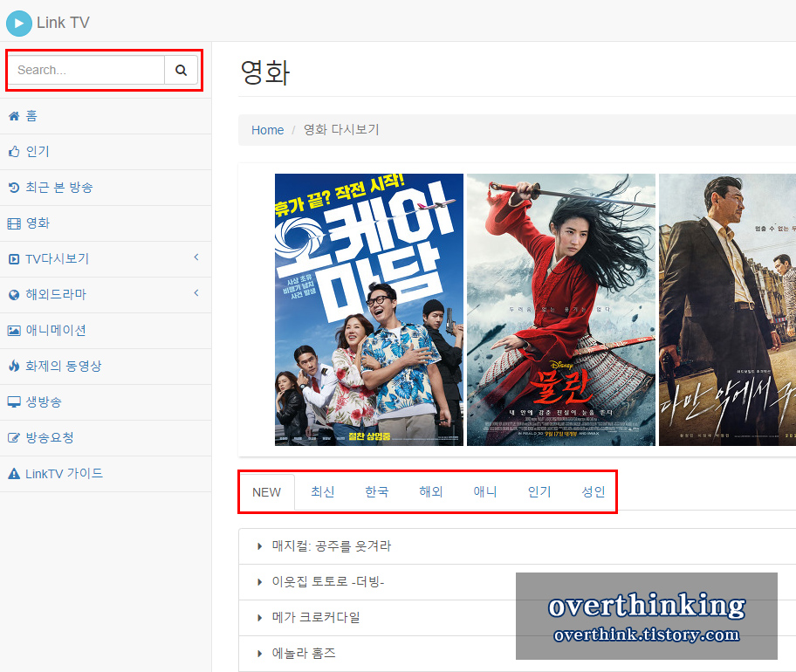This screenshot has width=796, height=672.
Task: Open the 홈 sidebar link
Action: coord(31,116)
